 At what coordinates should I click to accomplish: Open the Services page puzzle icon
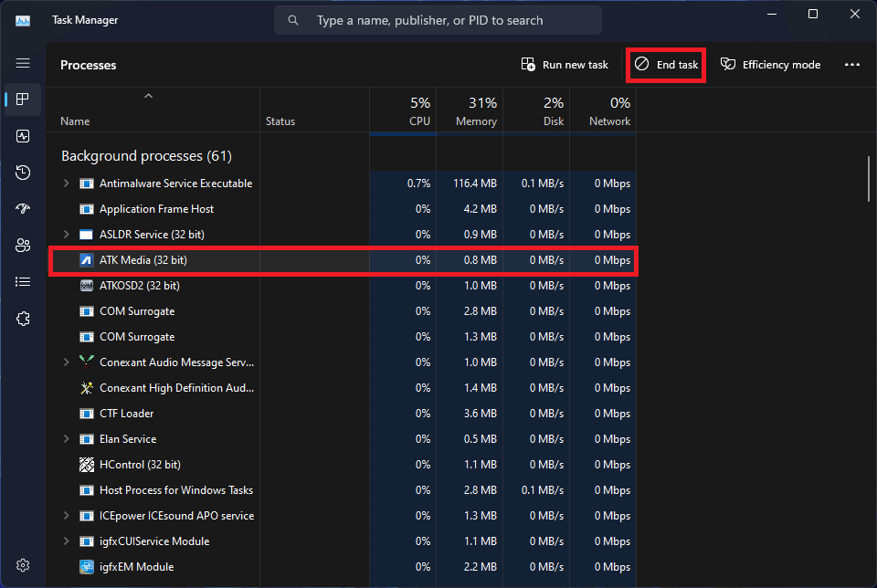click(x=23, y=319)
